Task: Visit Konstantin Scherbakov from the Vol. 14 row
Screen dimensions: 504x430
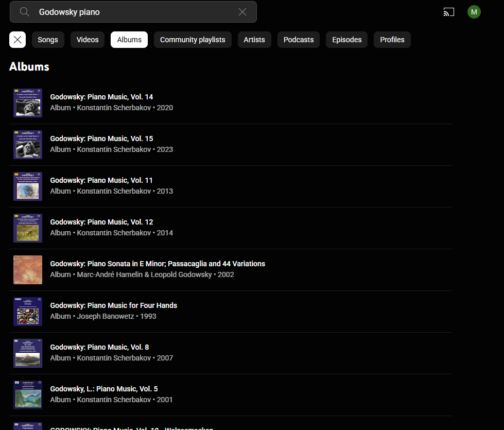Action: click(114, 108)
